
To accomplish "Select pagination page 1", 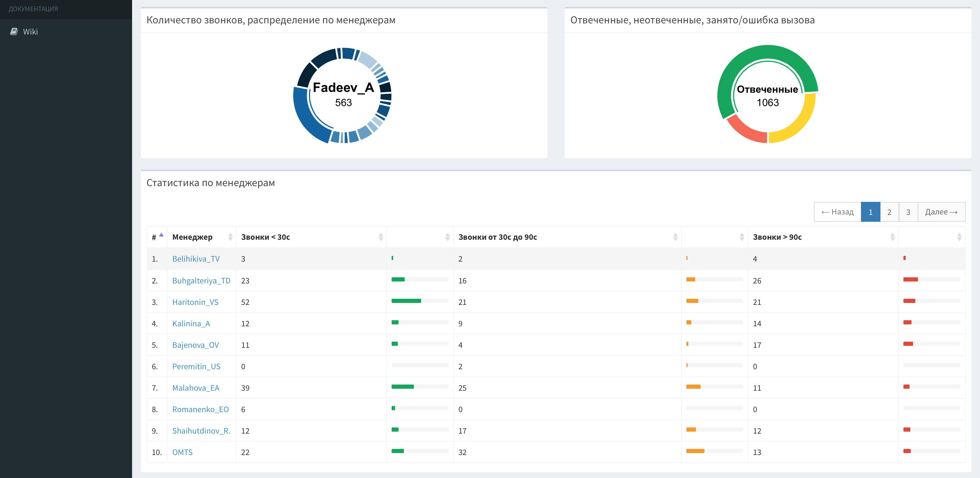I will click(871, 212).
